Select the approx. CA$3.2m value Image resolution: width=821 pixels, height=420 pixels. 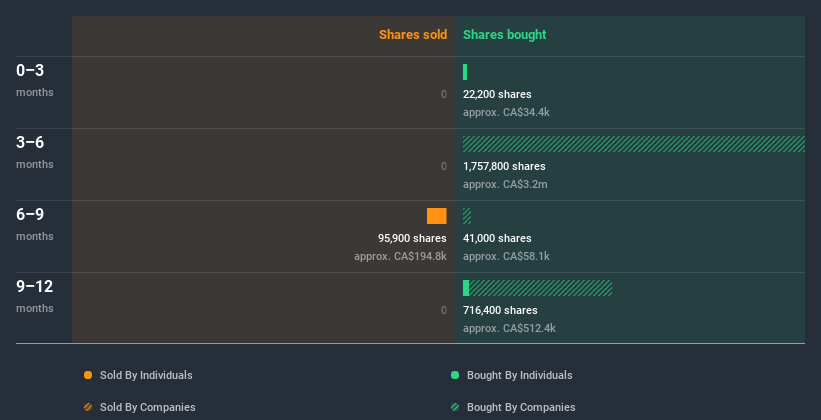point(505,184)
